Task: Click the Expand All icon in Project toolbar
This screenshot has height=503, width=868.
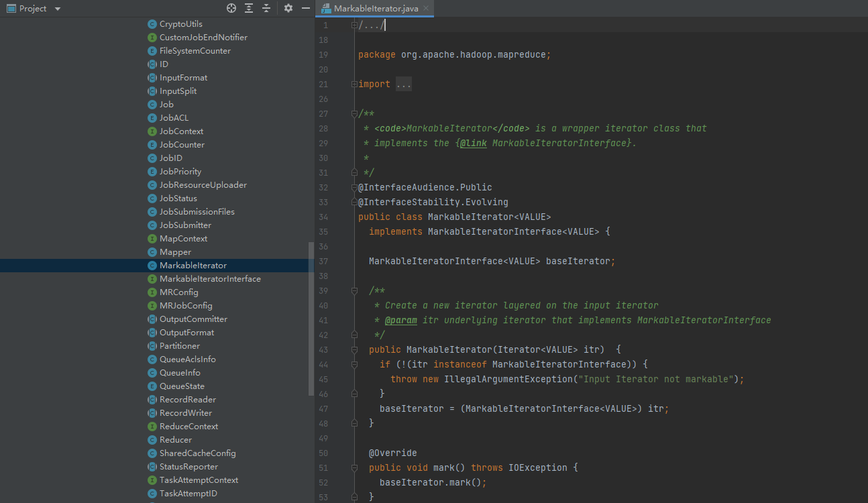Action: click(x=249, y=8)
